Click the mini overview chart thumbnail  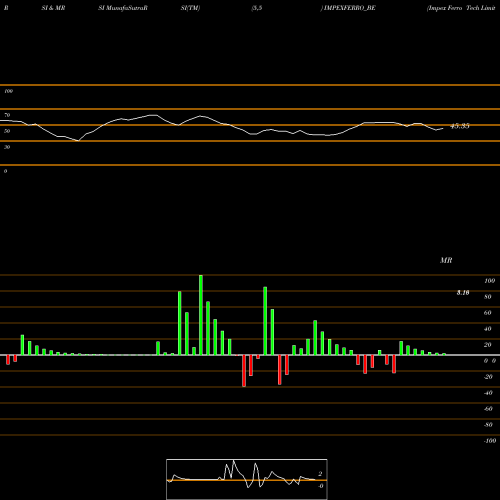click(x=247, y=479)
